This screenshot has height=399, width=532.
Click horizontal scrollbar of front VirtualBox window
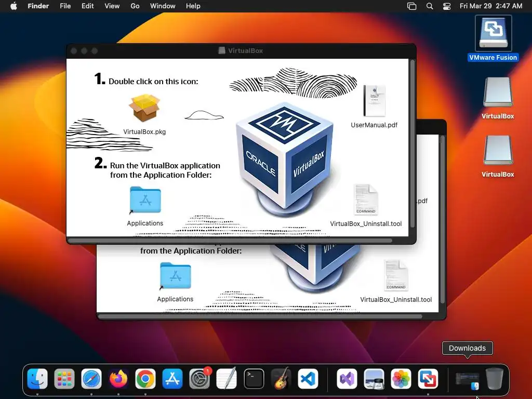[230, 241]
